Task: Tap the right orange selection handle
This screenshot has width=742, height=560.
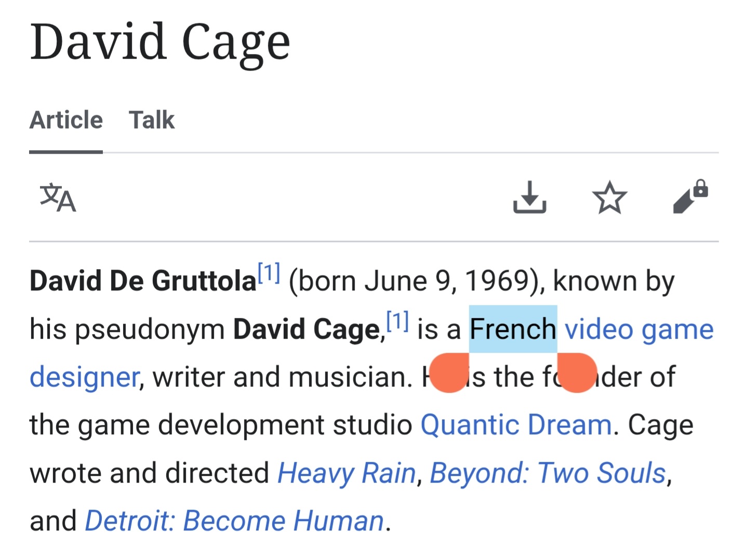Action: (577, 372)
